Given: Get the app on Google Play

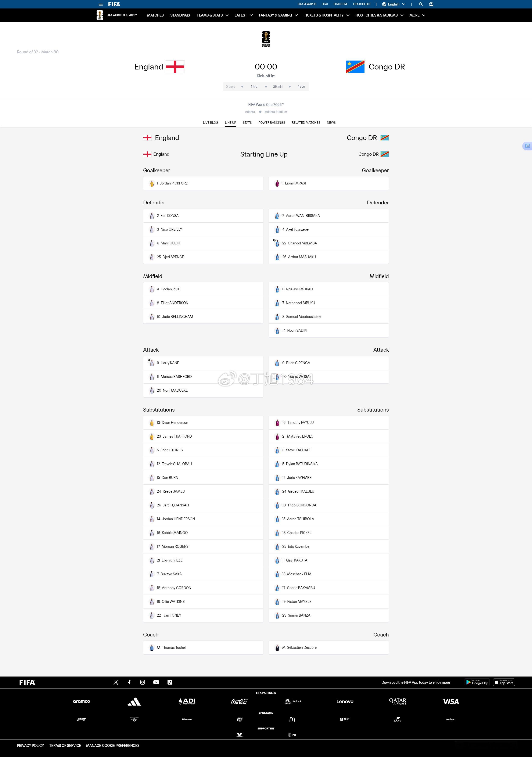Looking at the screenshot, I should [477, 682].
